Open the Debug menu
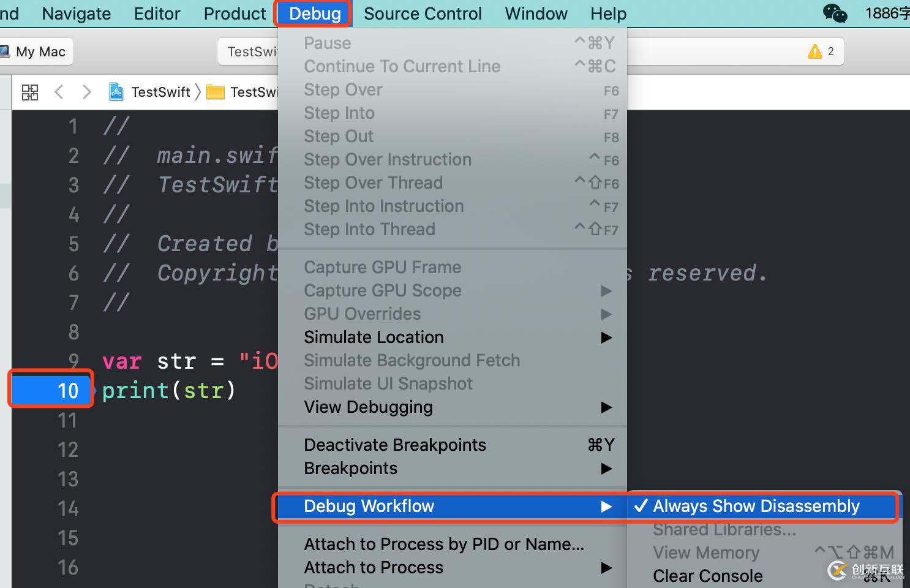The image size is (910, 588). 315,13
